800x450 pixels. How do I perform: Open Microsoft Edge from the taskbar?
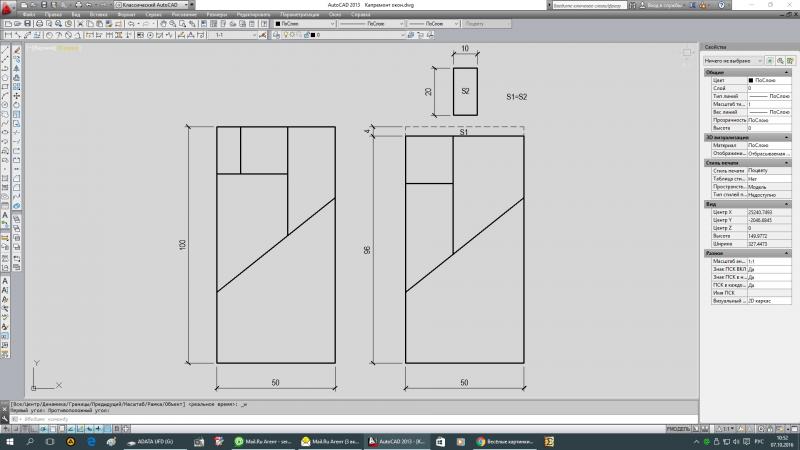click(x=91, y=441)
